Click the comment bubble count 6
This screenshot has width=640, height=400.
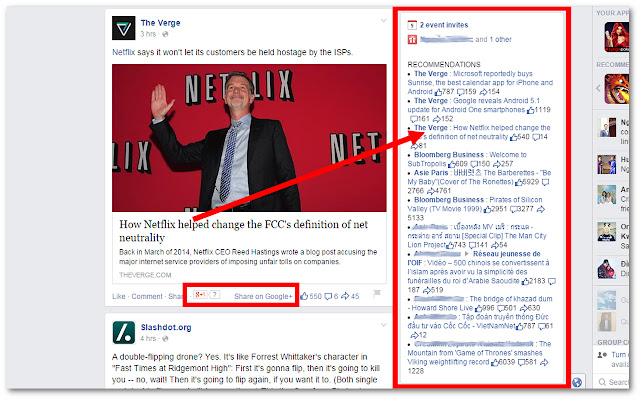pyautogui.click(x=331, y=296)
